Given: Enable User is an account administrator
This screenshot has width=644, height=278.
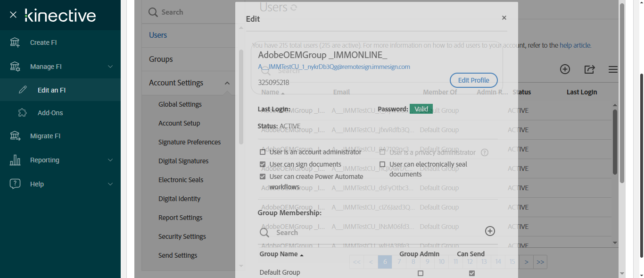Looking at the screenshot, I should pos(263,152).
